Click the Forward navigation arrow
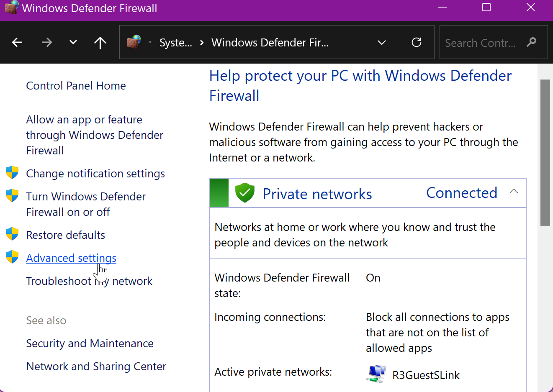 click(x=47, y=42)
